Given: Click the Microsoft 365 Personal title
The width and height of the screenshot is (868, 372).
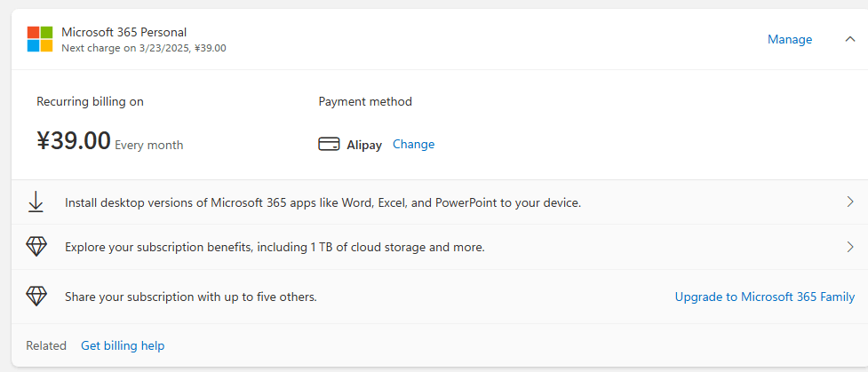Looking at the screenshot, I should [x=124, y=32].
